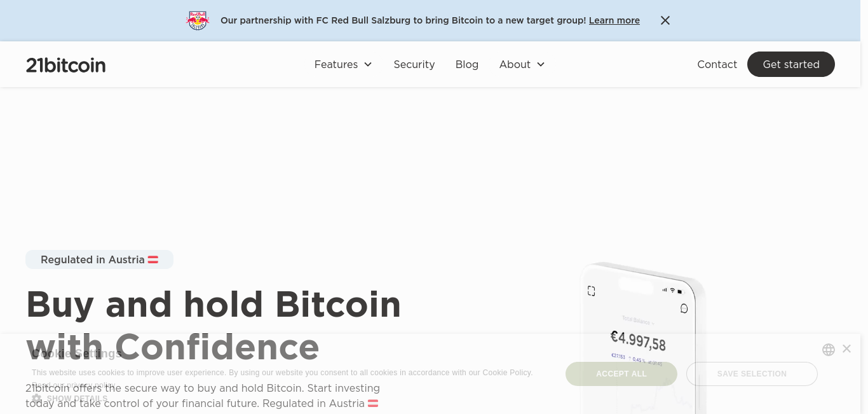Open the Security page
Viewport: 868px width, 414px height.
pyautogui.click(x=414, y=64)
